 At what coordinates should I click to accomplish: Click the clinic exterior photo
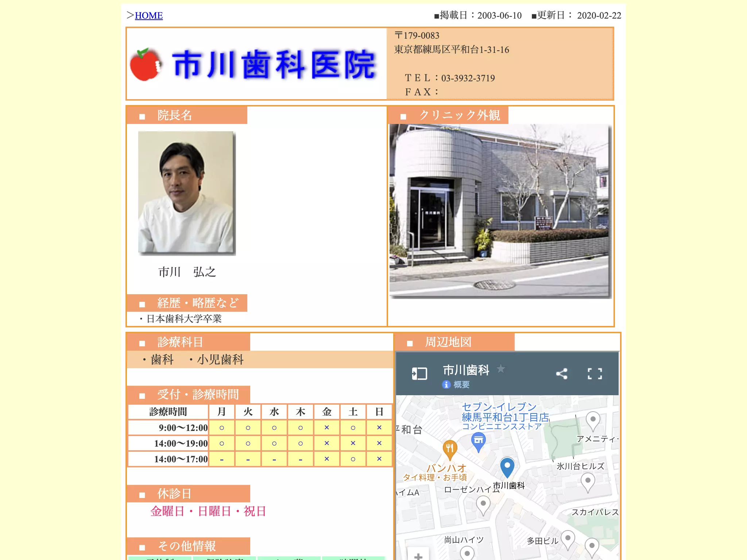500,211
